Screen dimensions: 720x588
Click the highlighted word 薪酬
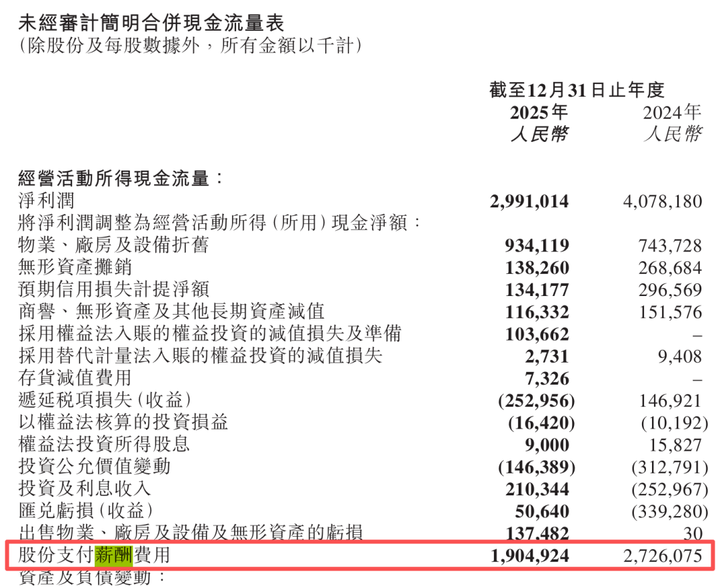(114, 555)
